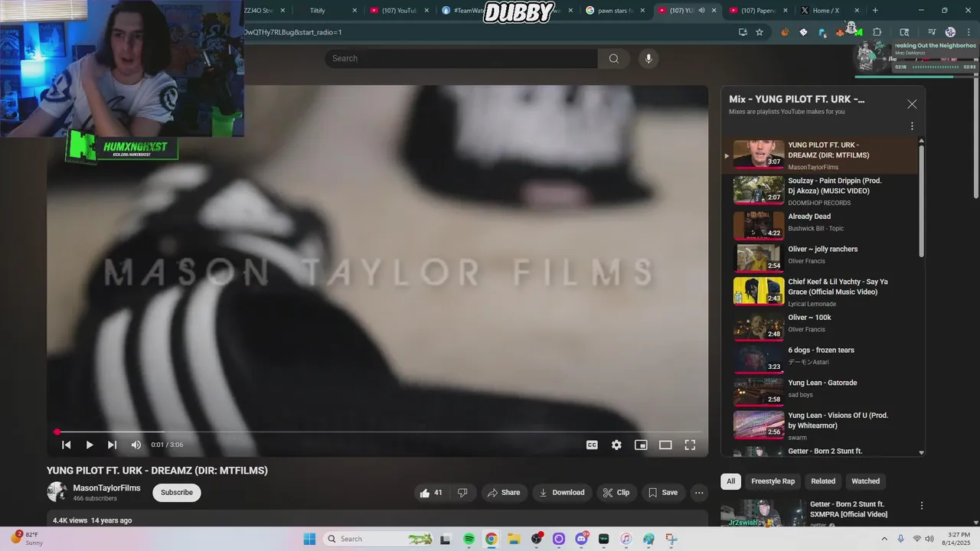This screenshot has width=980, height=551.
Task: Start voice search with microphone
Action: click(x=648, y=59)
